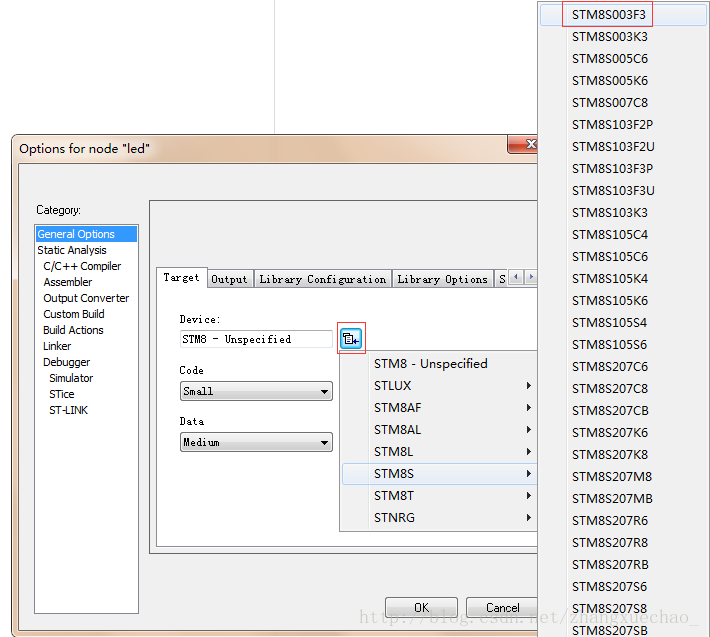Viewport: 710px width, 637px height.
Task: Pick STM8S105C4 device from submenu
Action: (x=623, y=235)
